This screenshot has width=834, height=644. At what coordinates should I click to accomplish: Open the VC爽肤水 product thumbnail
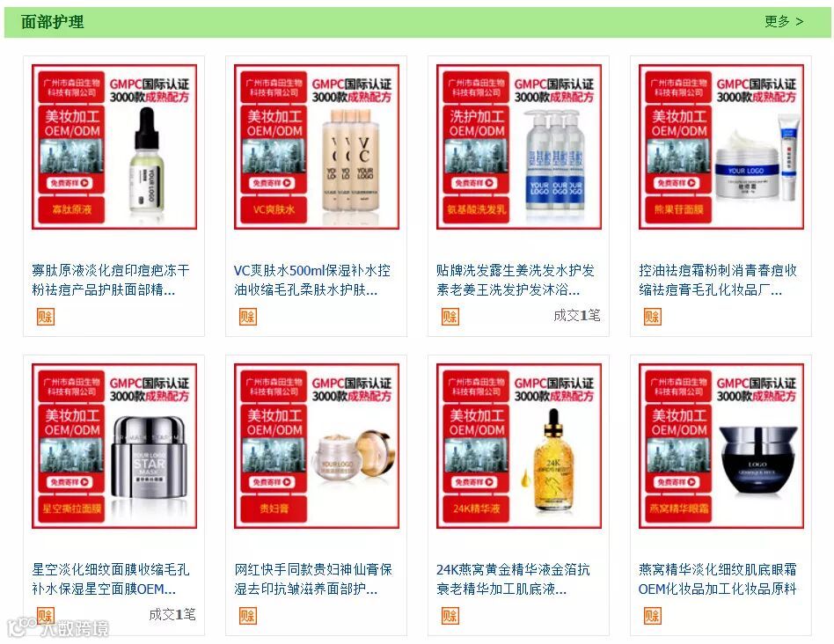[x=317, y=147]
